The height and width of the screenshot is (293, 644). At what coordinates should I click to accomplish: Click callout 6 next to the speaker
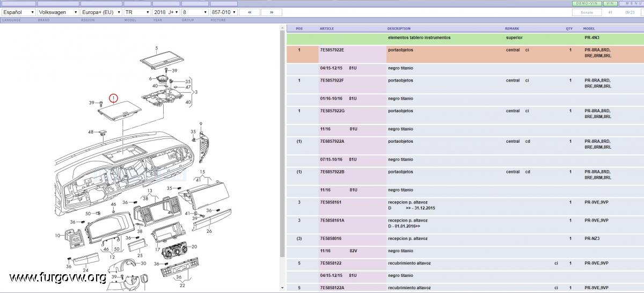(x=151, y=78)
